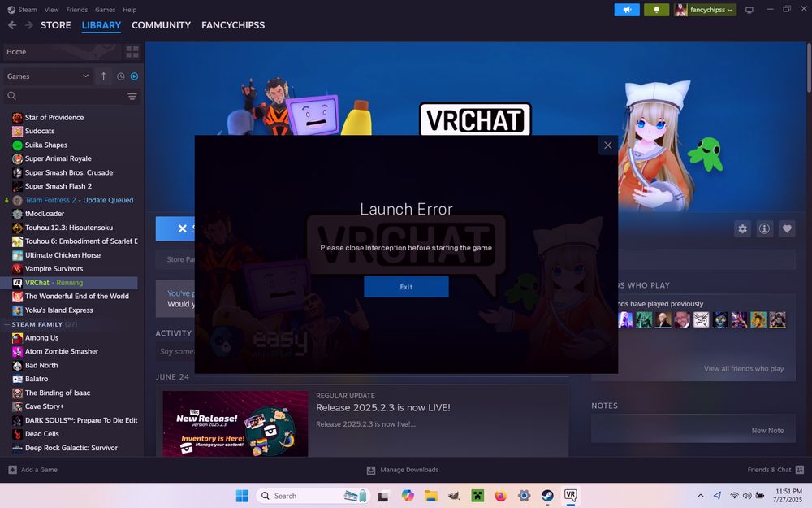Open Steam from the taskbar
The height and width of the screenshot is (508, 812).
546,496
